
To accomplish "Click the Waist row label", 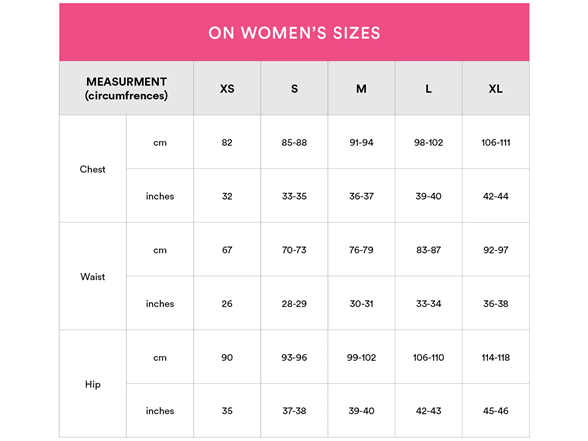I will pos(93,277).
